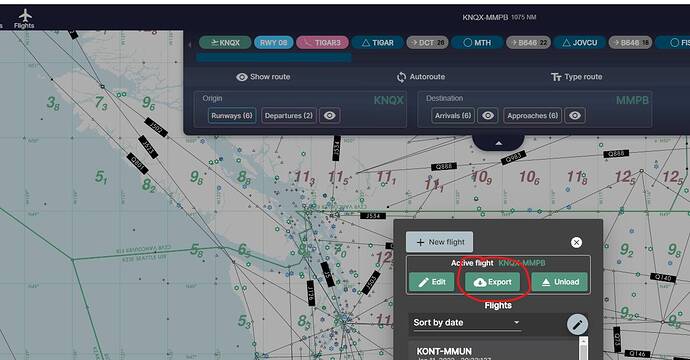Screen dimensions: 690x360
Task: Toggle departures visibility eye
Action: pyautogui.click(x=330, y=116)
